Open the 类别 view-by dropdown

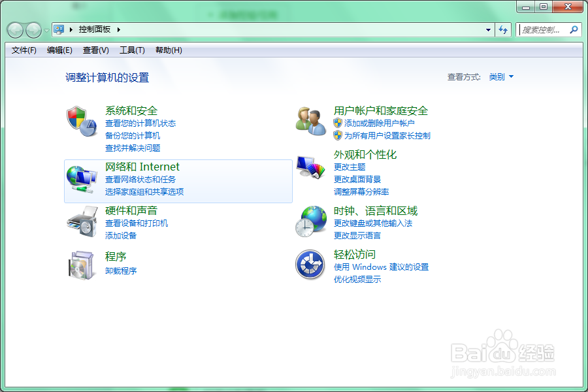pos(501,77)
